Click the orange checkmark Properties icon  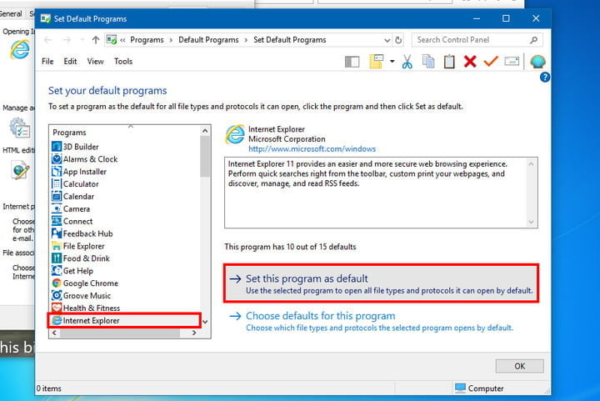click(491, 61)
